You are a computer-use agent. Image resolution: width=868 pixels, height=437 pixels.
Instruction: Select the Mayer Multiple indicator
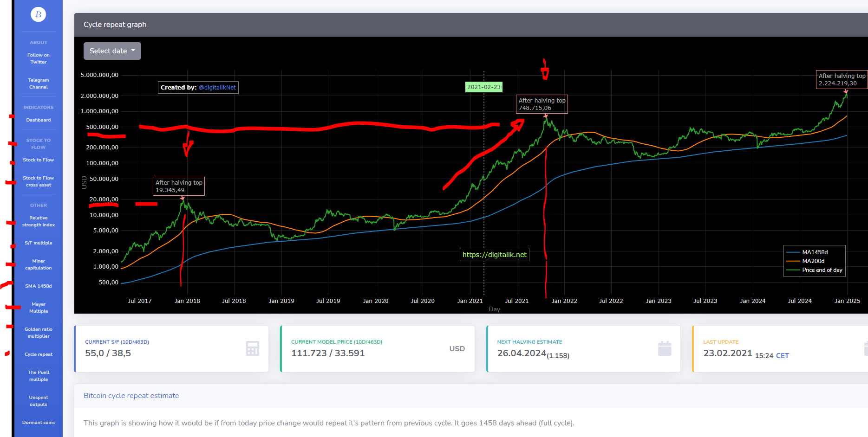coord(38,308)
